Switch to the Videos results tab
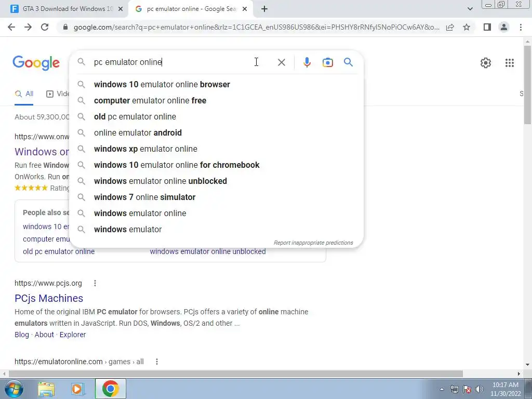The height and width of the screenshot is (399, 532). (x=58, y=94)
